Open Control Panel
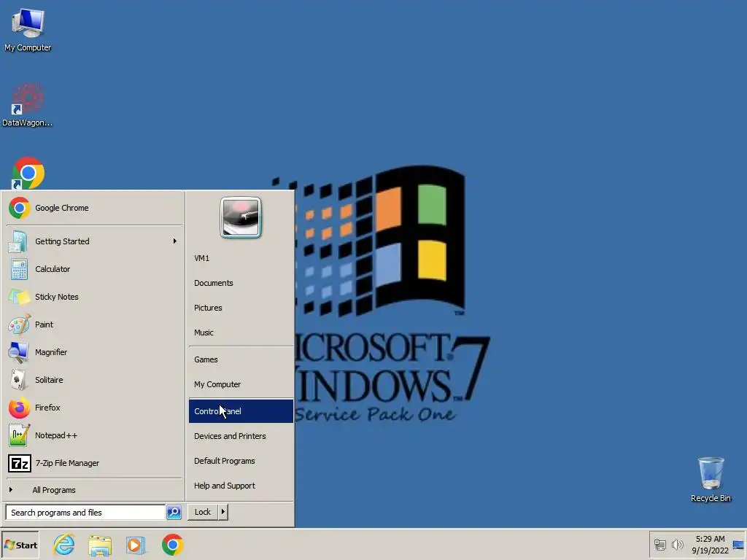This screenshot has width=747, height=560. [x=241, y=411]
